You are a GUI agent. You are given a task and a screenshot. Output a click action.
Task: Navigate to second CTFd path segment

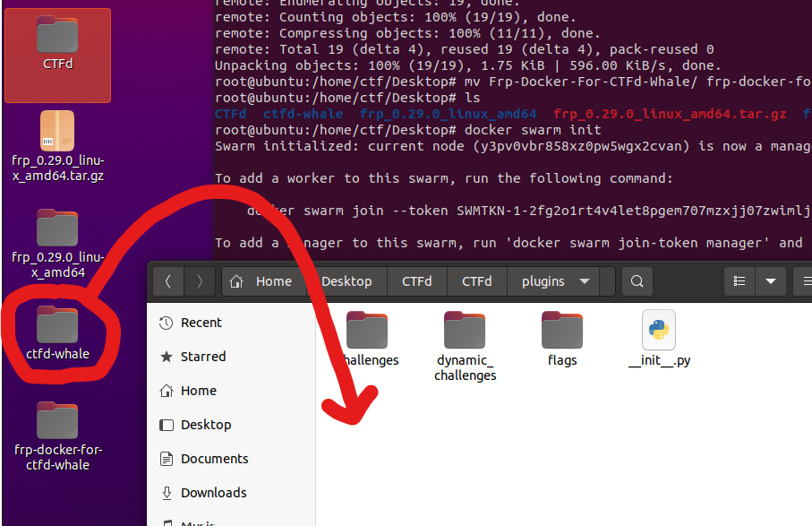tap(477, 281)
